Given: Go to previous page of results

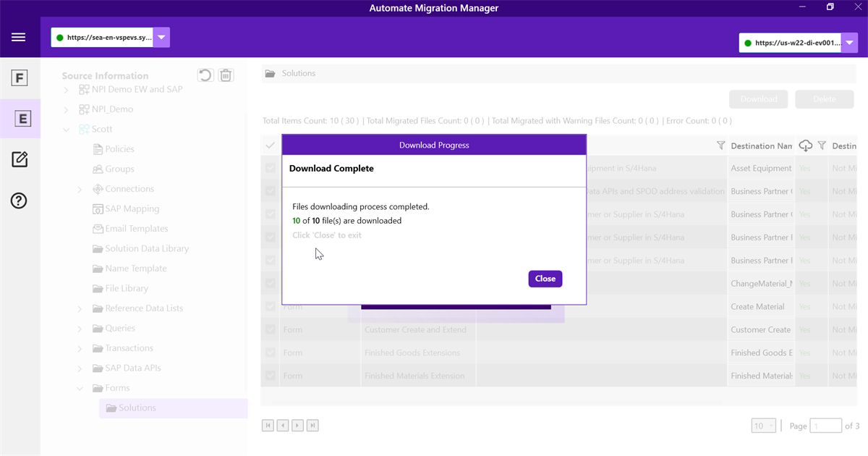Looking at the screenshot, I should pos(283,426).
